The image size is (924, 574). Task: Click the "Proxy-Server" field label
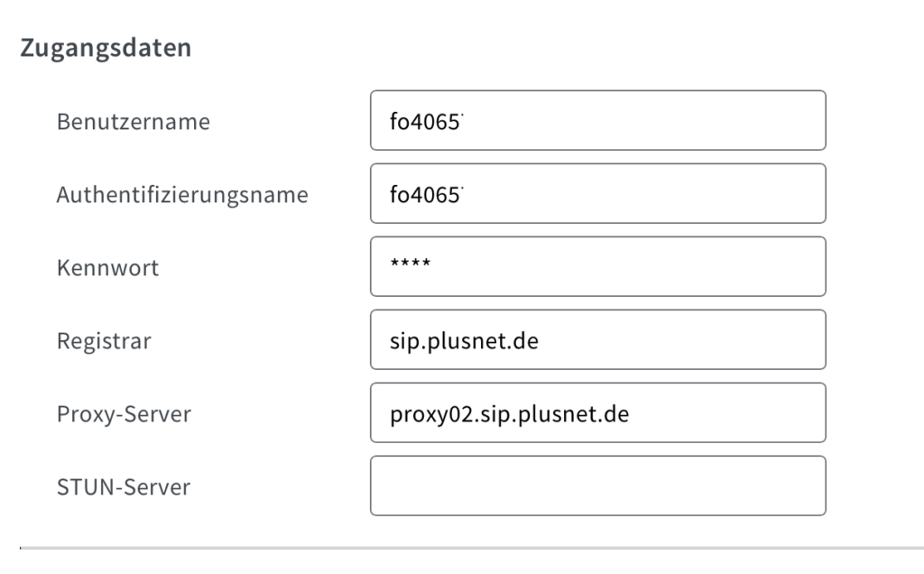tap(124, 413)
